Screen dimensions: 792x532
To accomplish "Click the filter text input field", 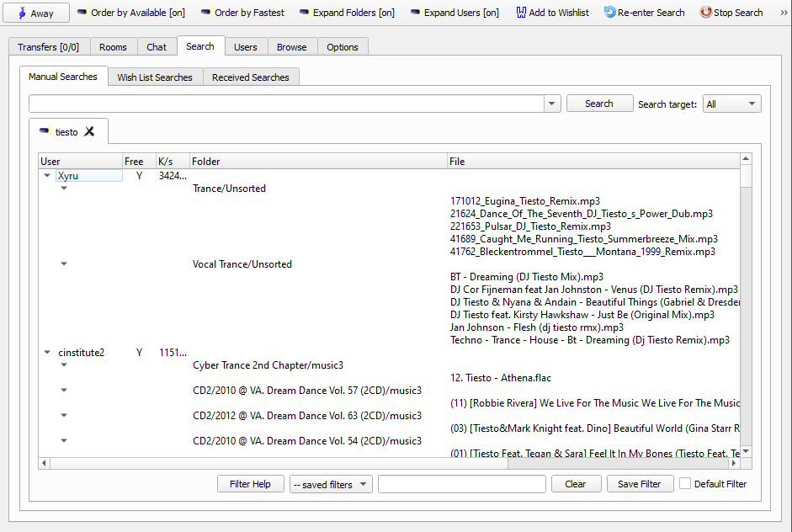I will click(461, 484).
